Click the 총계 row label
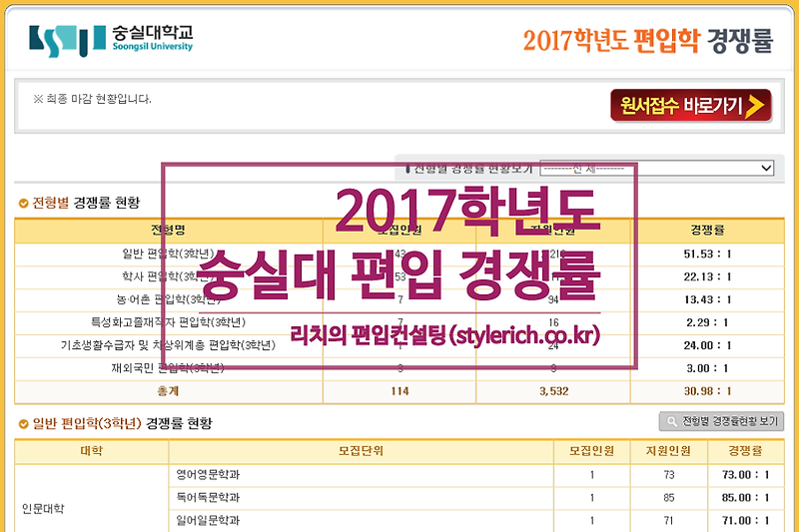This screenshot has height=532, width=799. tap(168, 391)
